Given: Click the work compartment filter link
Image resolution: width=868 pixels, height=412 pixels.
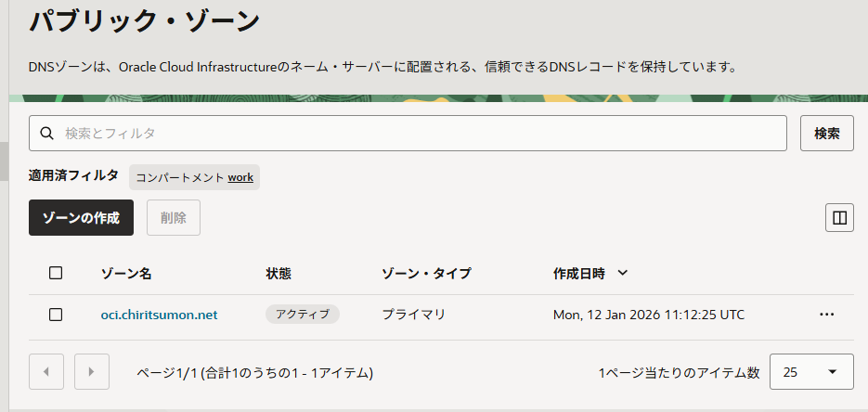Looking at the screenshot, I should [240, 177].
